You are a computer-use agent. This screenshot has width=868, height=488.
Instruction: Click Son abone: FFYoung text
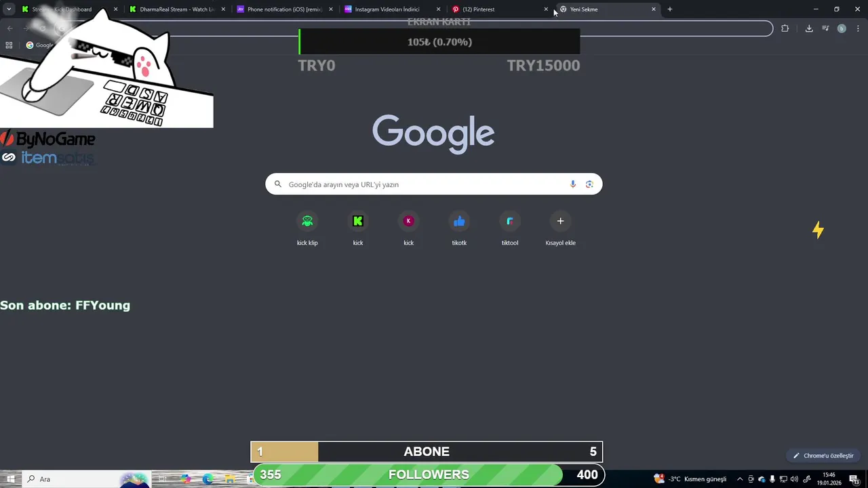coord(65,305)
